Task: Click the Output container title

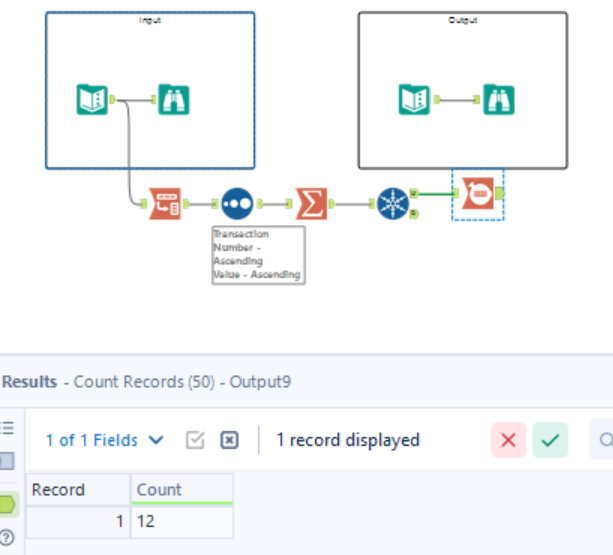Action: coord(463,20)
